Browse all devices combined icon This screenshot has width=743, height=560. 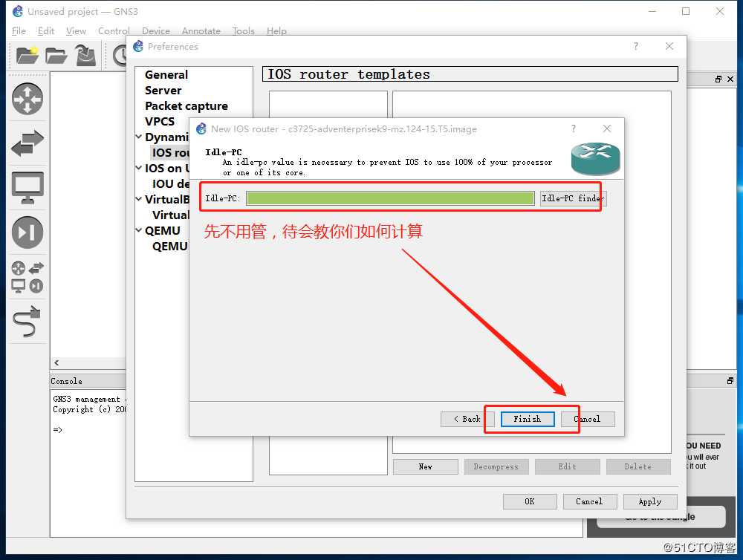tap(27, 277)
